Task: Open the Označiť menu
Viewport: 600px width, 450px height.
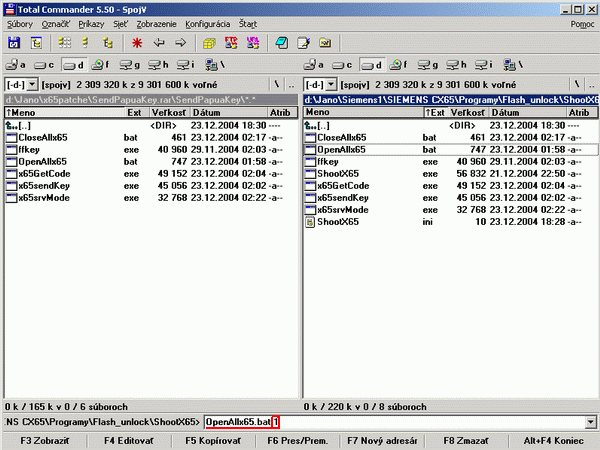Action: 55,24
